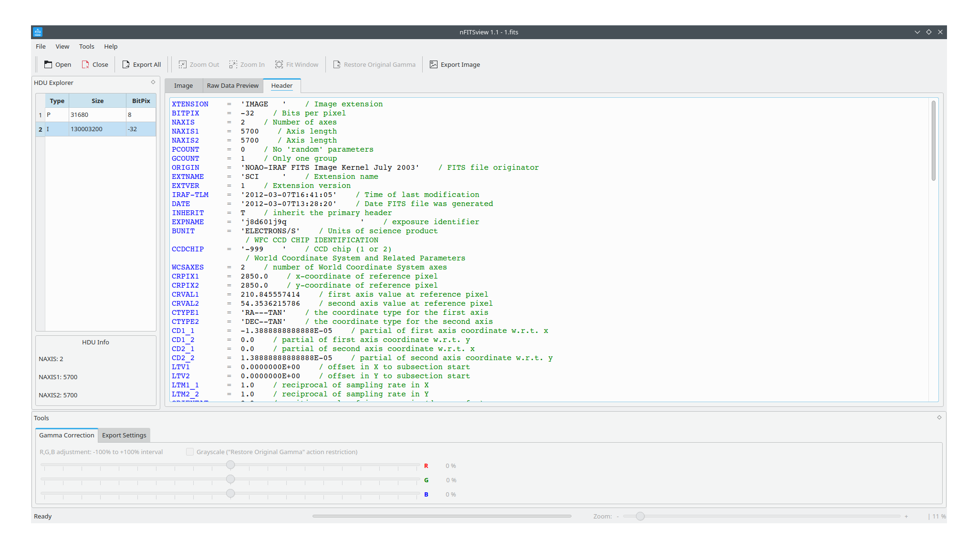Open a FITS file
This screenshot has width=978, height=560.
tap(57, 64)
